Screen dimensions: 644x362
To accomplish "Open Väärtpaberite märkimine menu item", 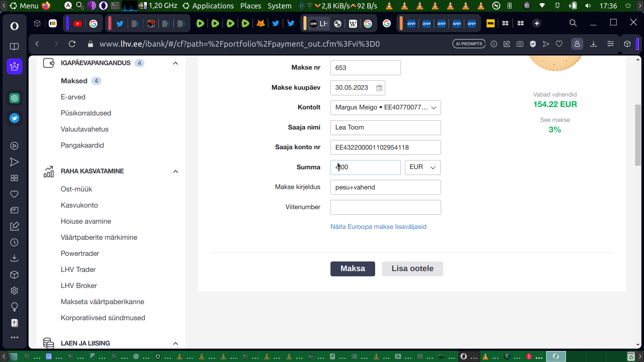I will coord(99,237).
